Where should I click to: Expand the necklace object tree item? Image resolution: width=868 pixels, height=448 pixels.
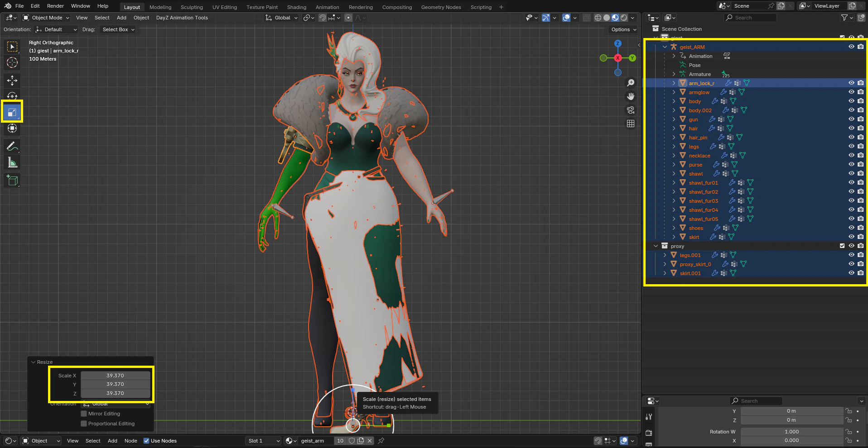674,156
